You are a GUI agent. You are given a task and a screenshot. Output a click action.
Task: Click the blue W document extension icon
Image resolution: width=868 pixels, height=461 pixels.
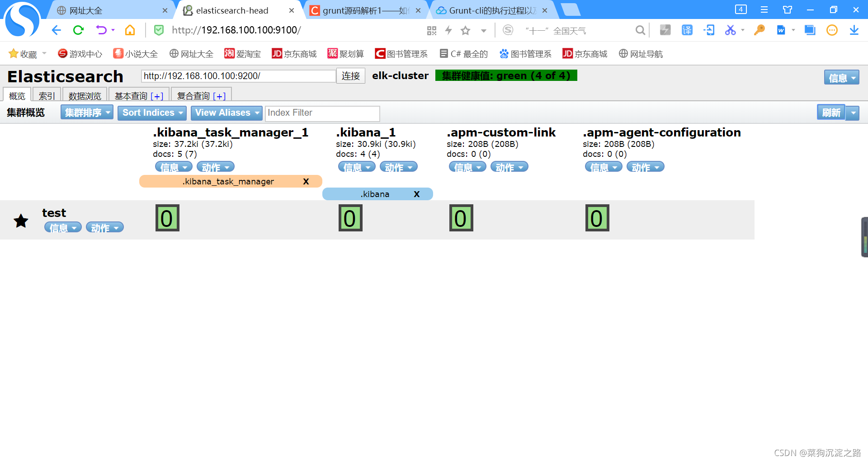(781, 30)
